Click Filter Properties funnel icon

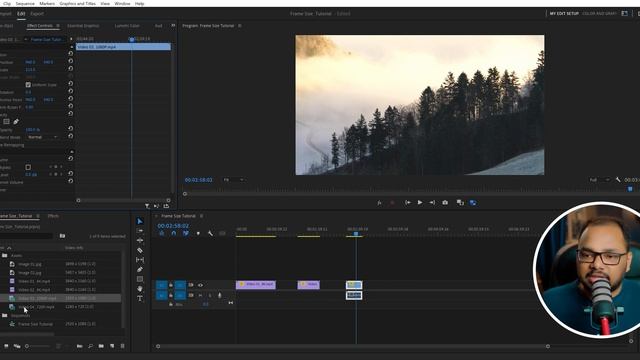tap(147, 206)
